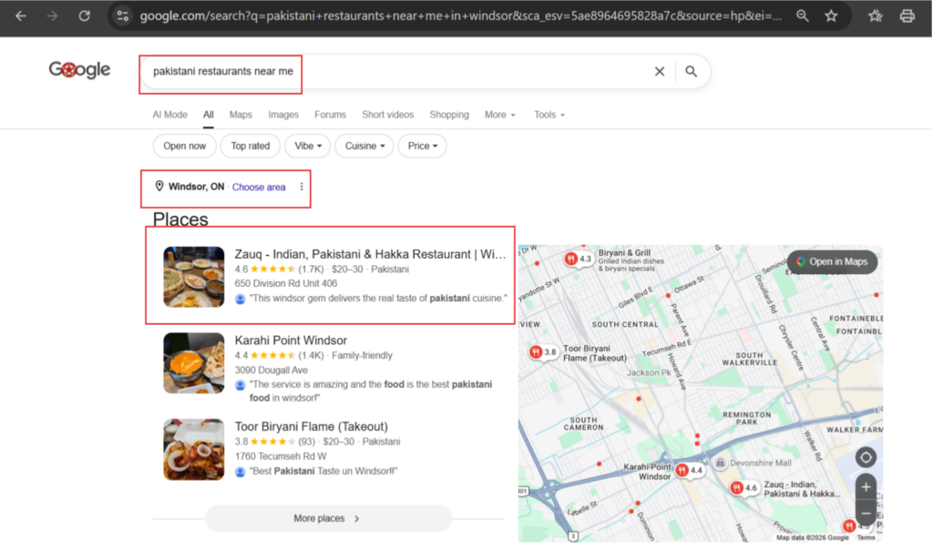Click the 4.3 Biryani & Grill map pin

point(579,259)
